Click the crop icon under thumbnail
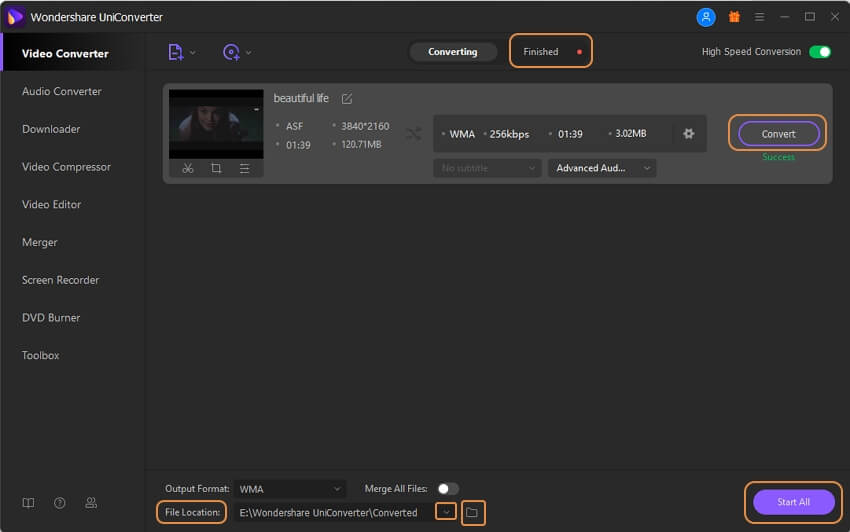850x532 pixels. click(216, 168)
